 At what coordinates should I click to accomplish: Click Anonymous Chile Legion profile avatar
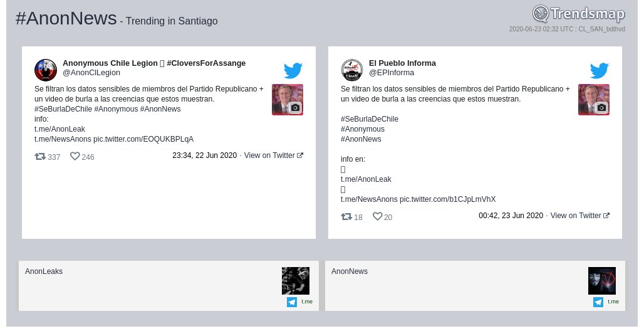point(46,70)
